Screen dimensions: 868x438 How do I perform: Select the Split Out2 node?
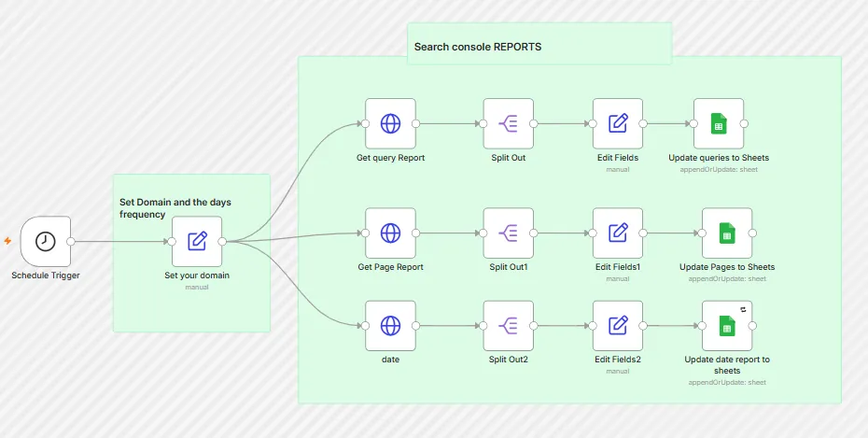[x=508, y=326]
